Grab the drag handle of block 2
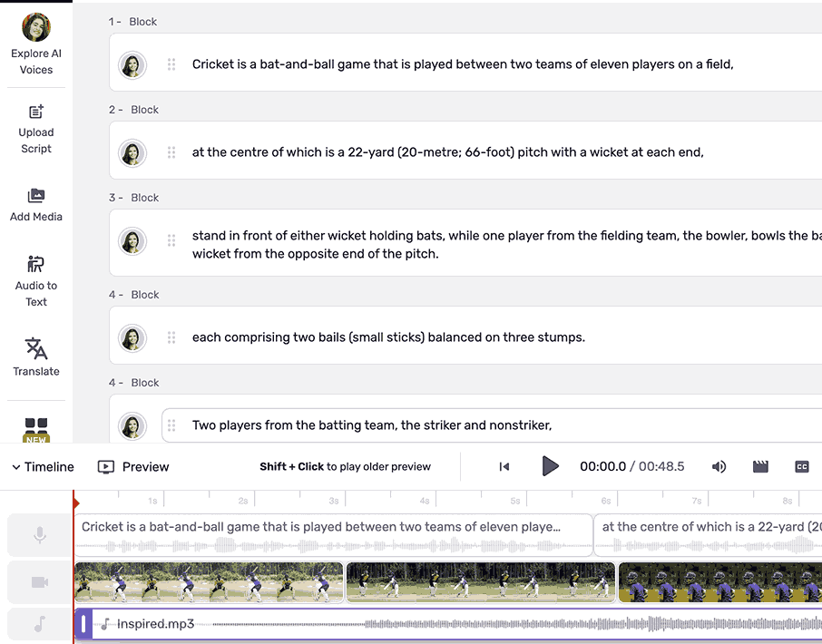822x644 pixels. (171, 152)
